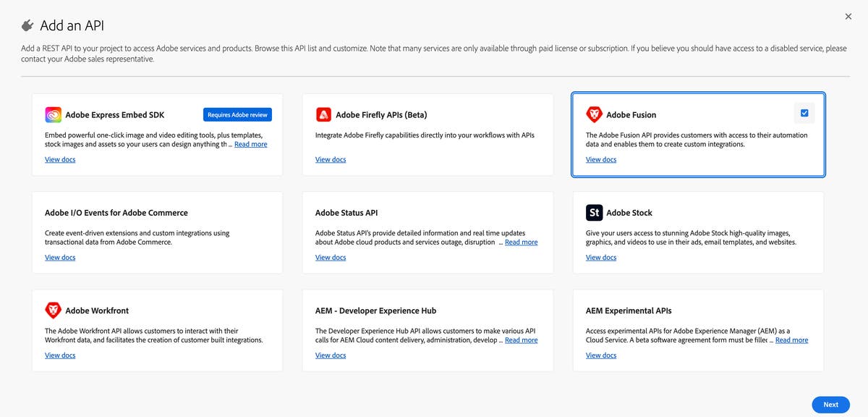This screenshot has height=417, width=868.
Task: Click the Next button
Action: pos(830,405)
